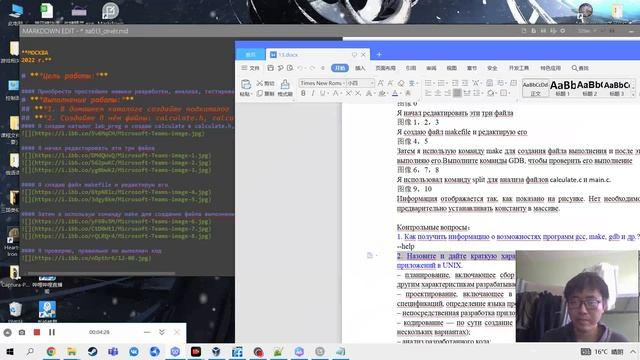The image size is (640, 360).
Task: Apply the 标题 2 heading style
Action: pyautogui.click(x=589, y=88)
